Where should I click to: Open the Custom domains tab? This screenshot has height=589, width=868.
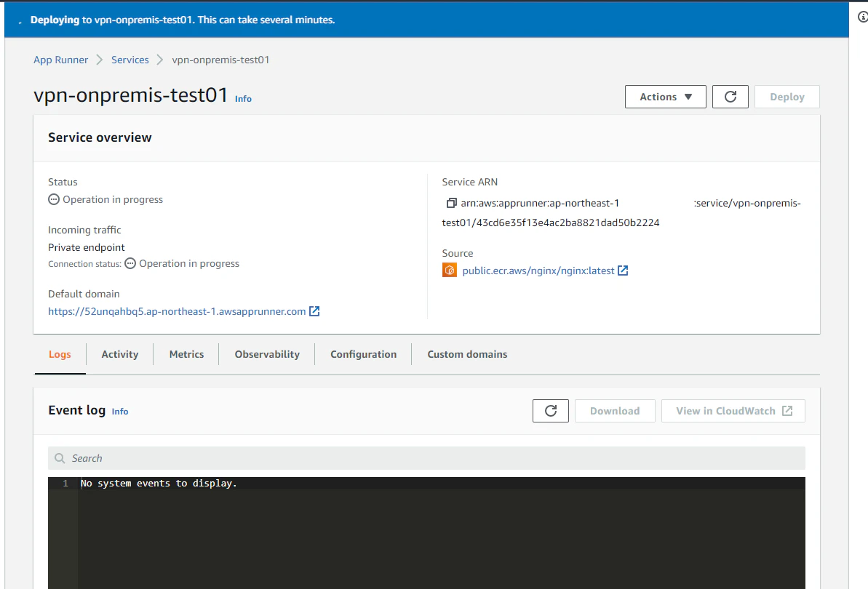pyautogui.click(x=467, y=355)
